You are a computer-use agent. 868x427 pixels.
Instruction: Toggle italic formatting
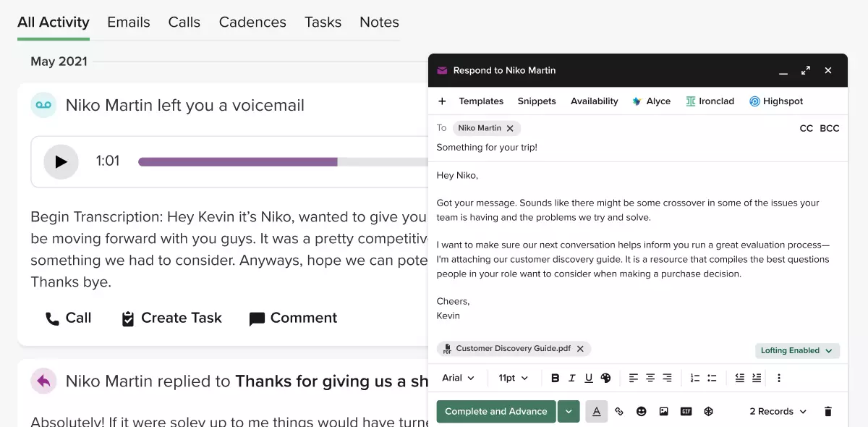tap(571, 378)
